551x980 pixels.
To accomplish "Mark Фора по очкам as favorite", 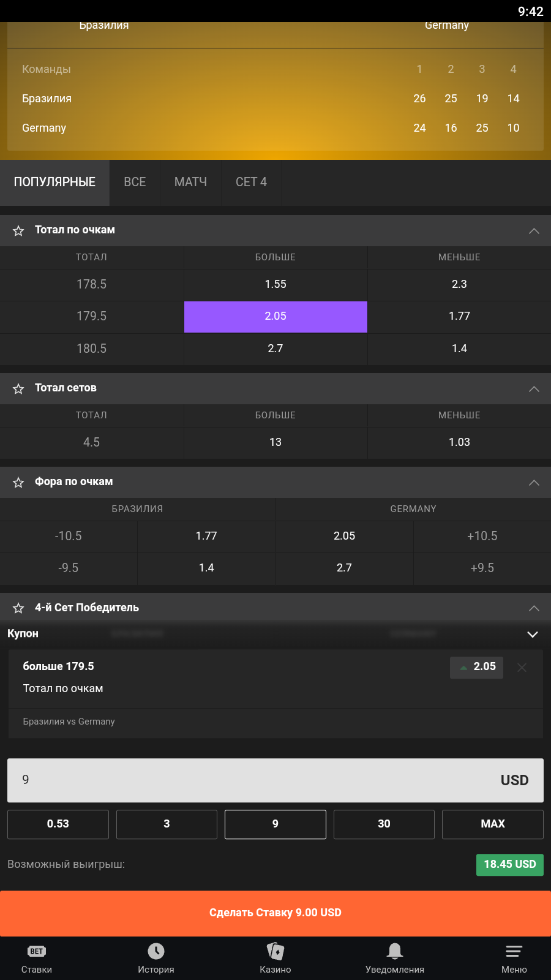I will (18, 483).
